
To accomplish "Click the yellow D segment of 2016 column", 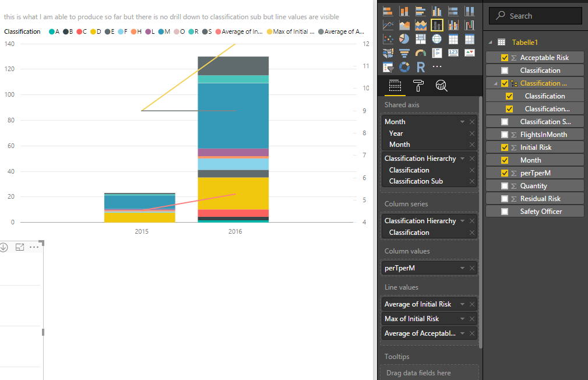I will tap(233, 193).
